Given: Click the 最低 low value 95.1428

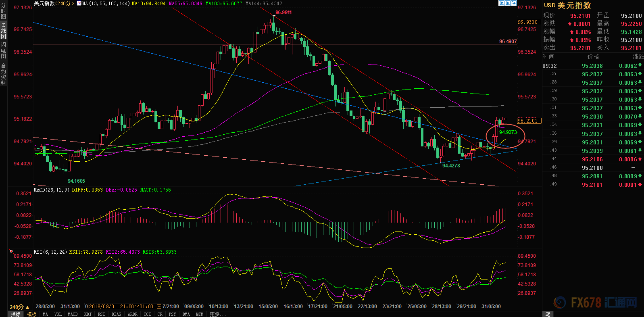Looking at the screenshot, I should click(x=631, y=32).
